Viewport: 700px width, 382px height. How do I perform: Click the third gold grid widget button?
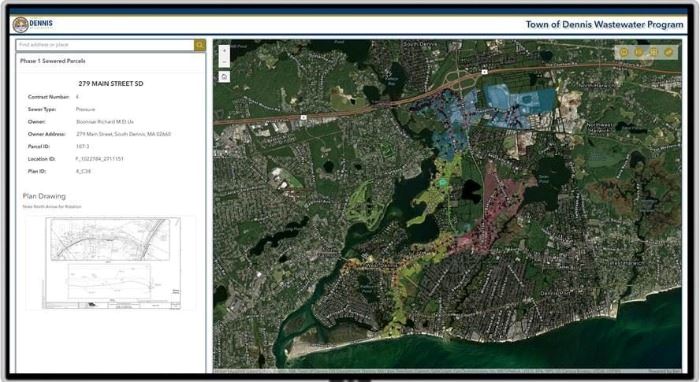[x=654, y=52]
